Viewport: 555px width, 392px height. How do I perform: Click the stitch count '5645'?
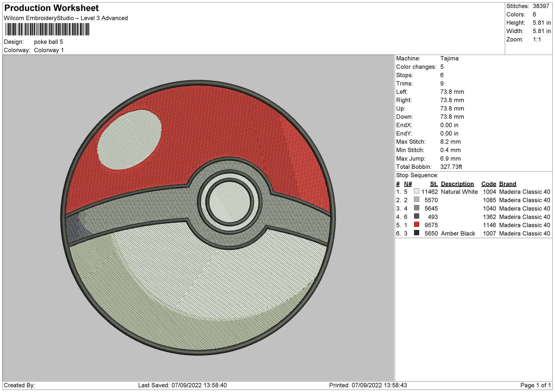pyautogui.click(x=431, y=209)
